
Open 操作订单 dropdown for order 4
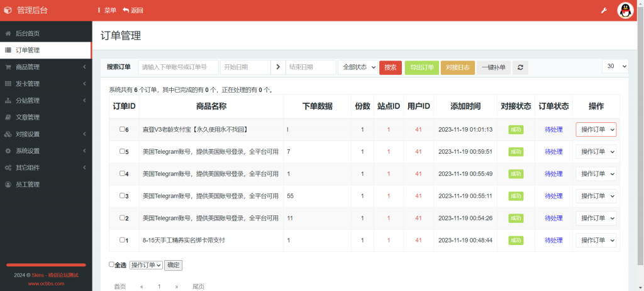point(596,174)
